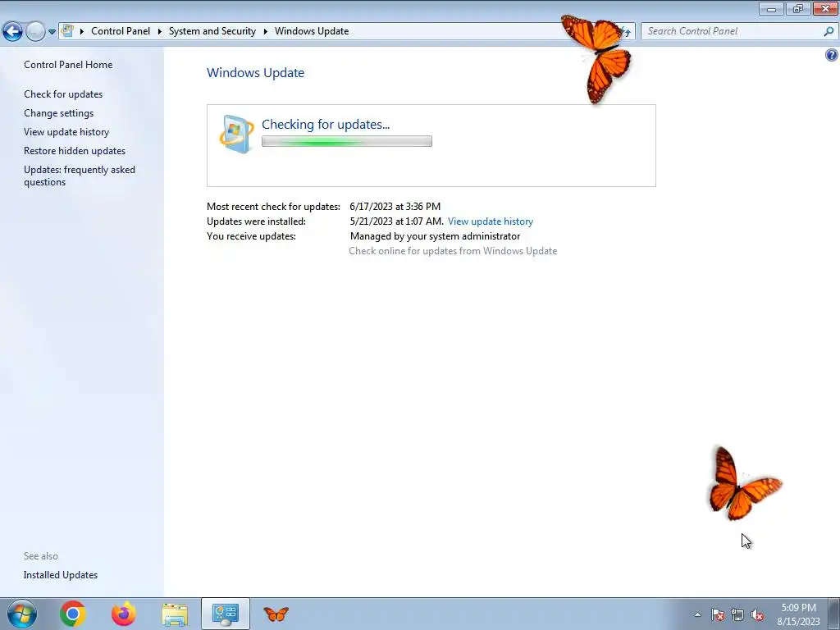Minimize the Windows Update window
Screen dimensions: 840x630
pyautogui.click(x=771, y=8)
